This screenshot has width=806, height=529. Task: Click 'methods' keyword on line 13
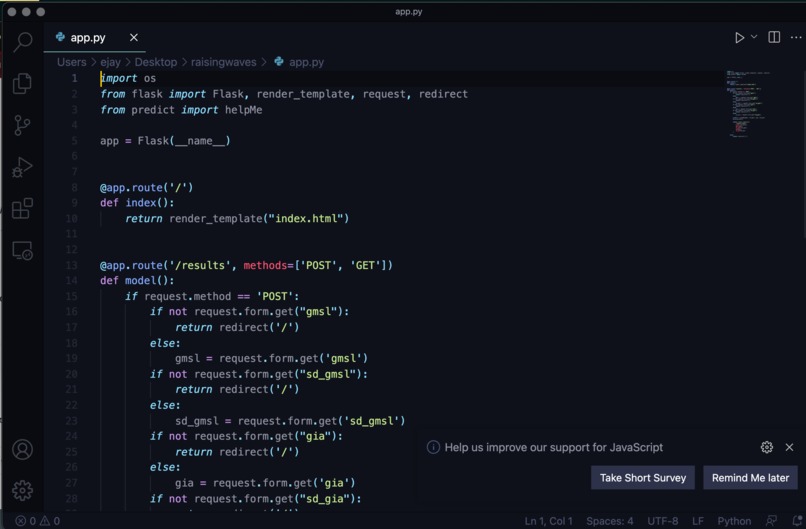(265, 265)
